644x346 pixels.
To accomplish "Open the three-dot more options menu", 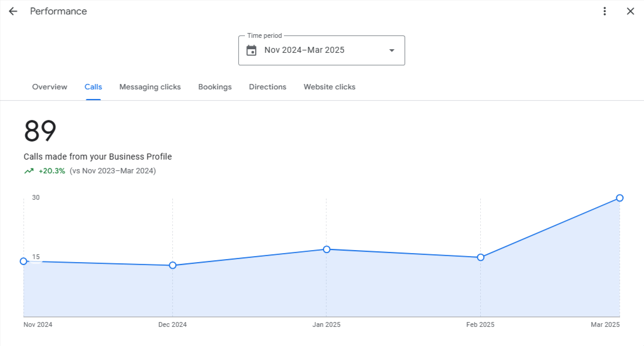I will pyautogui.click(x=604, y=11).
